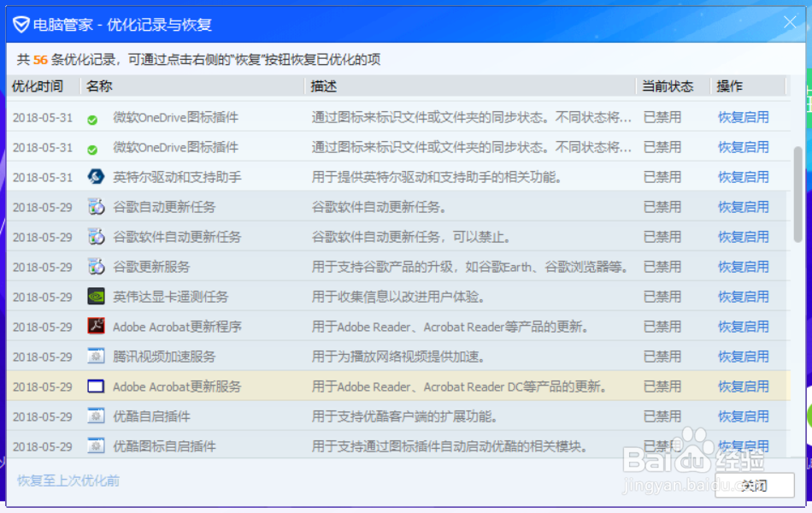This screenshot has height=513, width=812.
Task: Click the 电脑管家 shield logo in title bar
Action: pos(21,24)
